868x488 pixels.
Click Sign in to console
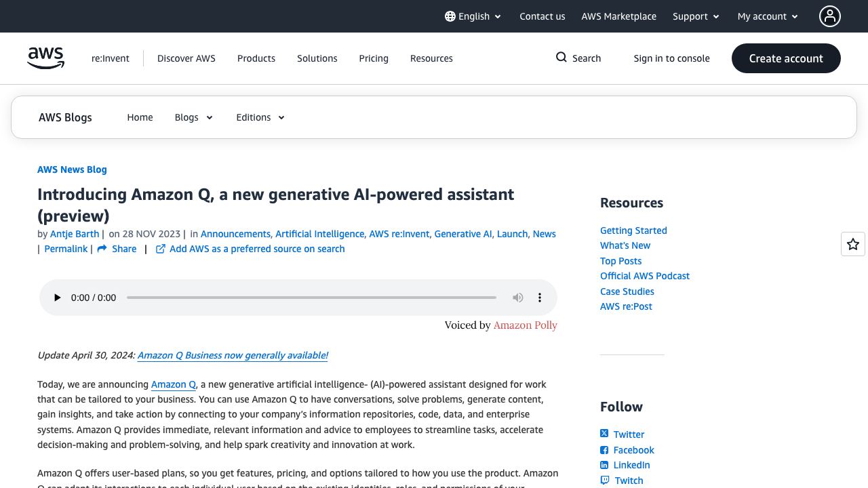(x=672, y=58)
